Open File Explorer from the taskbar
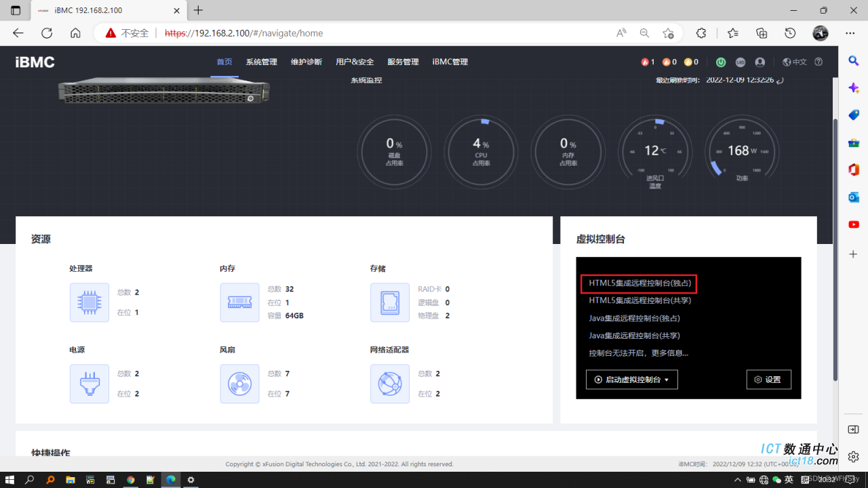 click(70, 480)
